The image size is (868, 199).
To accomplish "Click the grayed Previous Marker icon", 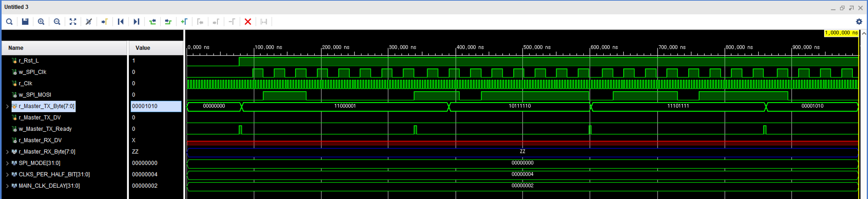I will (x=200, y=22).
